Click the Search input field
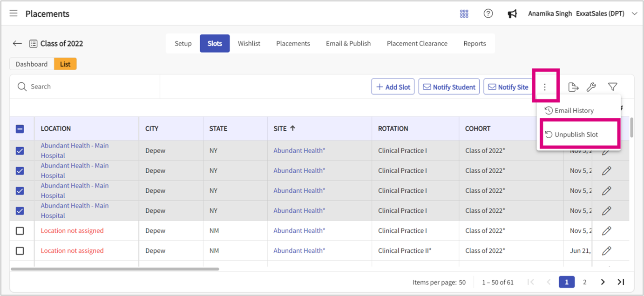The image size is (644, 296). point(88,87)
